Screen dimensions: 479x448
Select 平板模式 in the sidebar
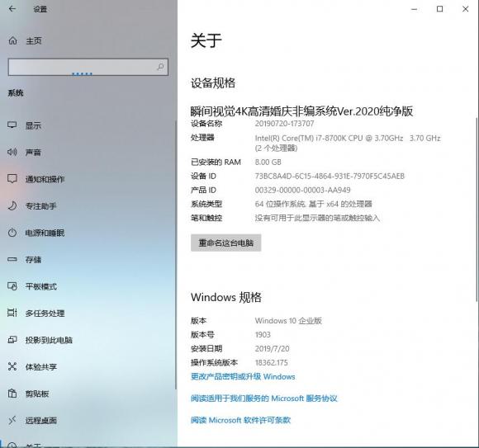pyautogui.click(x=41, y=286)
